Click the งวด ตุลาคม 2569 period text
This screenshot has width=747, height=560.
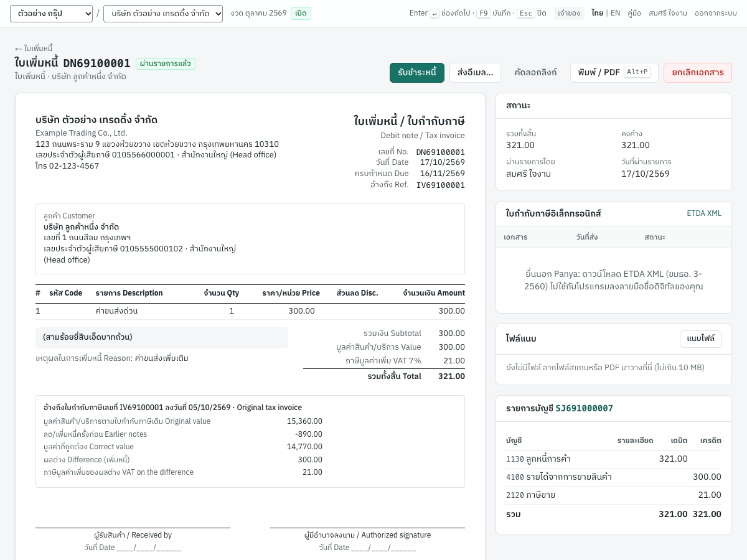coord(258,13)
